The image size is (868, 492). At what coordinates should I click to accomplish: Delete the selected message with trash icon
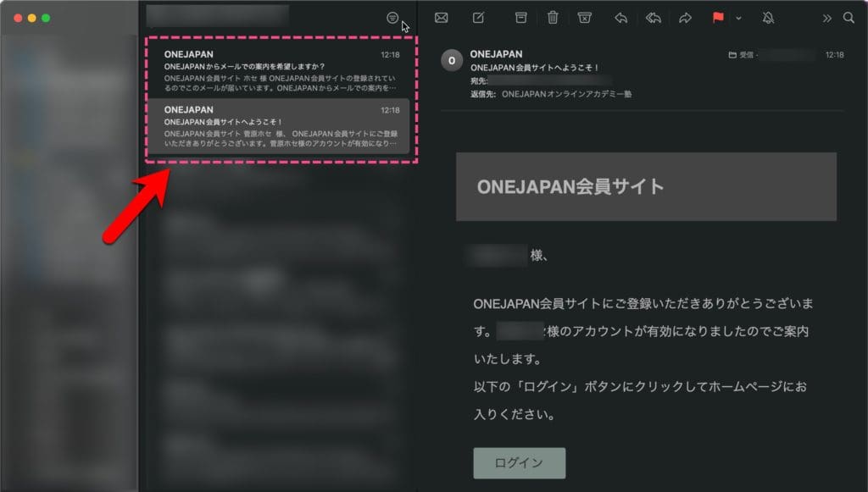pyautogui.click(x=553, y=18)
